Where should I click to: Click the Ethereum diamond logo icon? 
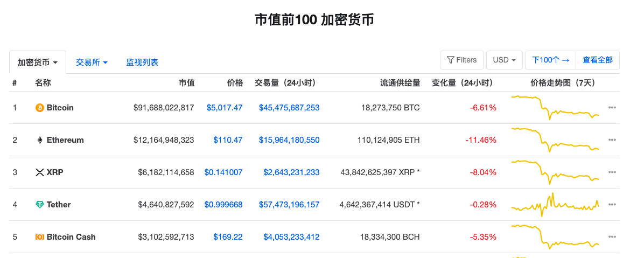click(40, 140)
